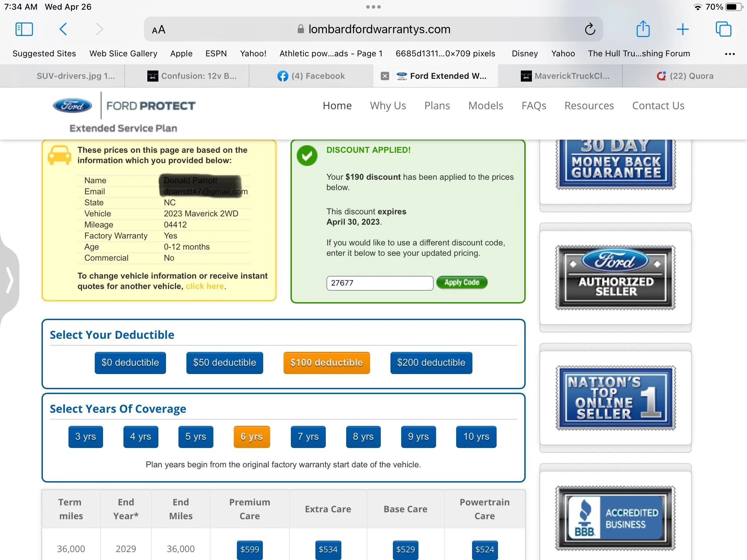Open the AA reader/text size menu
Viewport: 747px width, 560px height.
(x=159, y=30)
